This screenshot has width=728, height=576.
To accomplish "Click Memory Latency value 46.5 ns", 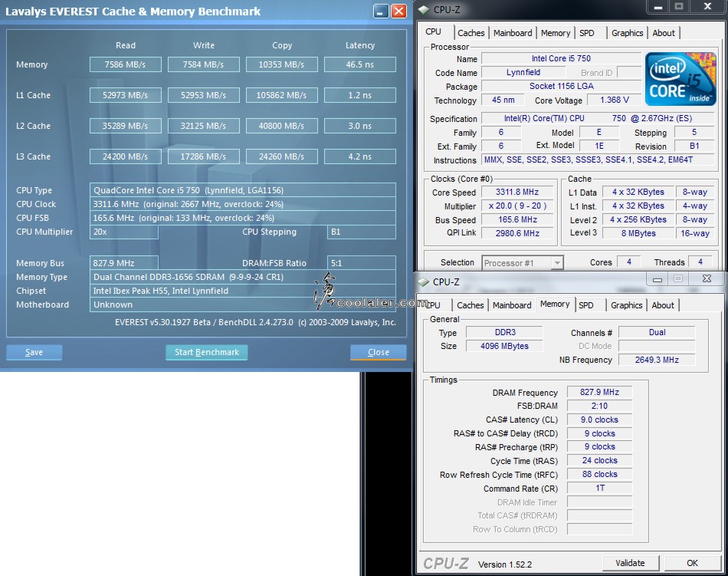I will pyautogui.click(x=360, y=64).
